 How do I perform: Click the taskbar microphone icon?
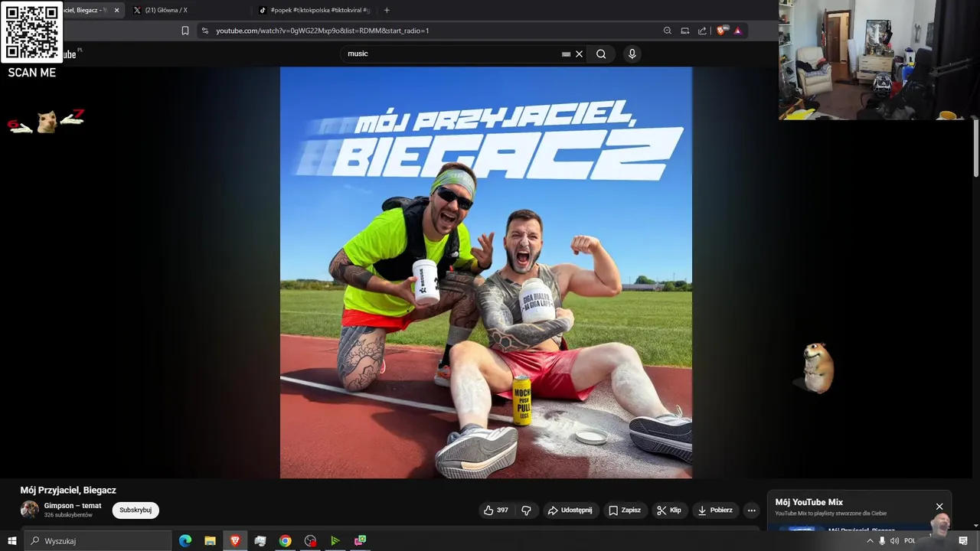pyautogui.click(x=882, y=541)
